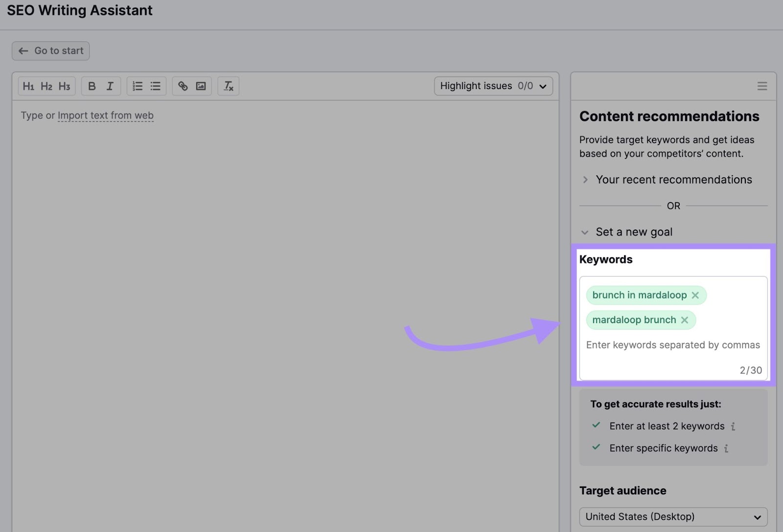The image size is (783, 532).
Task: Insert a hyperlink into the editor
Action: (183, 86)
